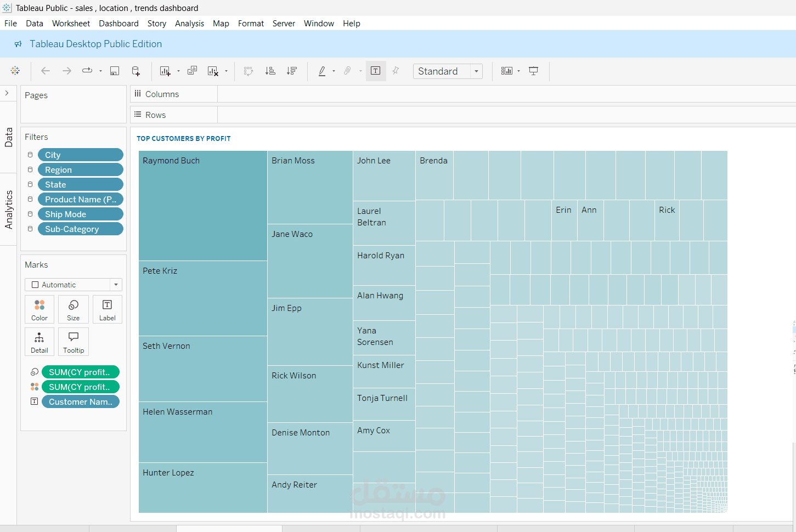Image resolution: width=796 pixels, height=532 pixels.
Task: Open the Label marks card
Action: tap(108, 309)
